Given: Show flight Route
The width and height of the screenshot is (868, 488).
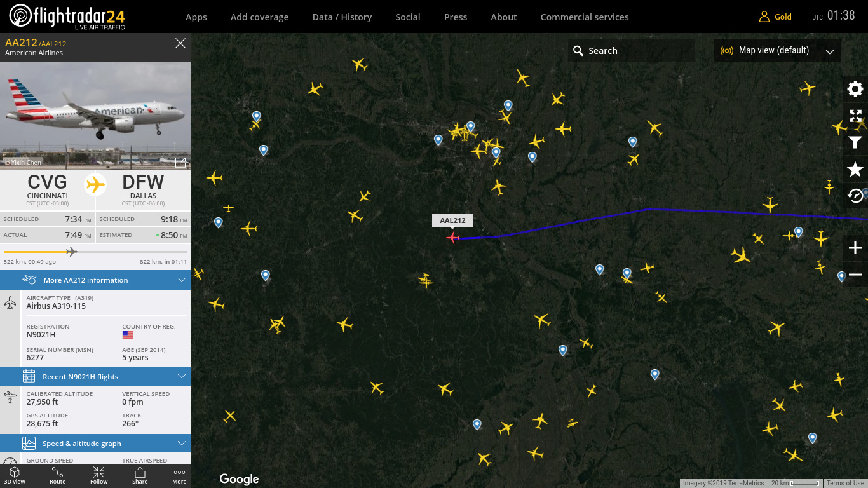Looking at the screenshot, I should point(57,475).
